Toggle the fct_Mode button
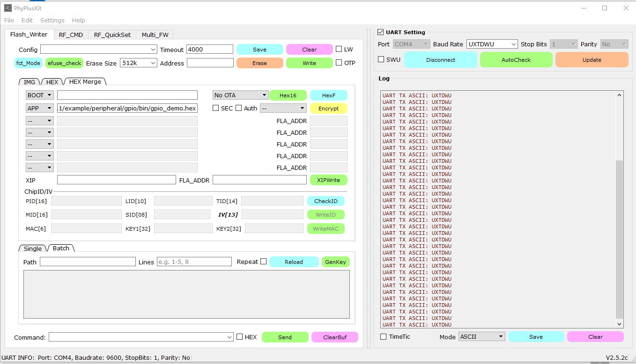The image size is (636, 364). (x=29, y=63)
